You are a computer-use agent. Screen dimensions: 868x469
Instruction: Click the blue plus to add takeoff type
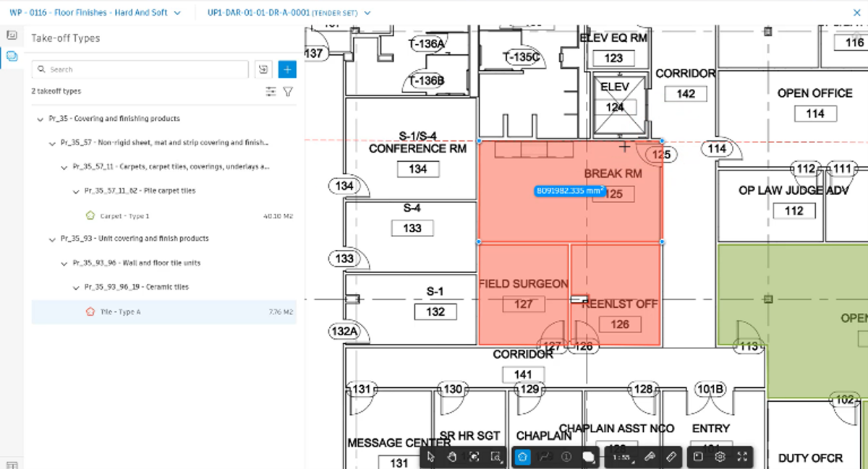point(287,69)
